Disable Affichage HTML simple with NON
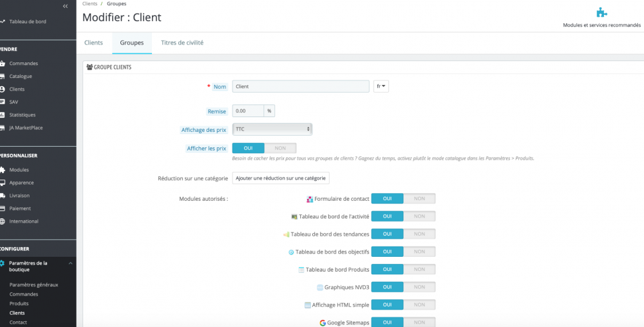 (419, 305)
